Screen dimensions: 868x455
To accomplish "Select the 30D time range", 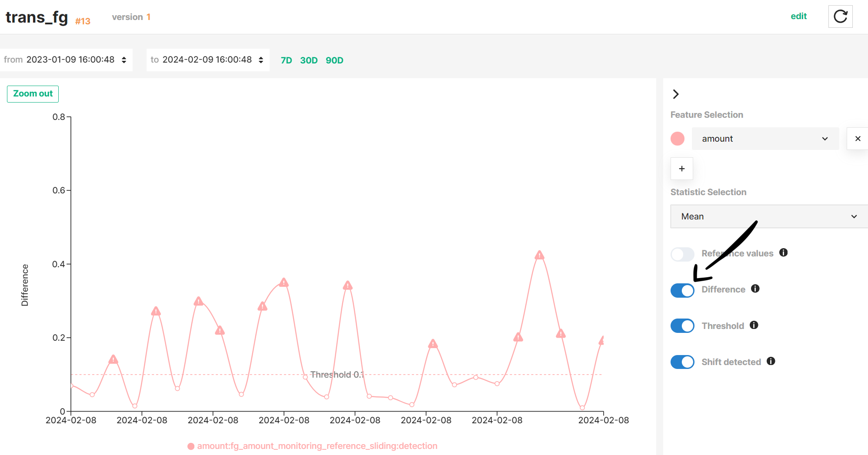I will tap(309, 60).
